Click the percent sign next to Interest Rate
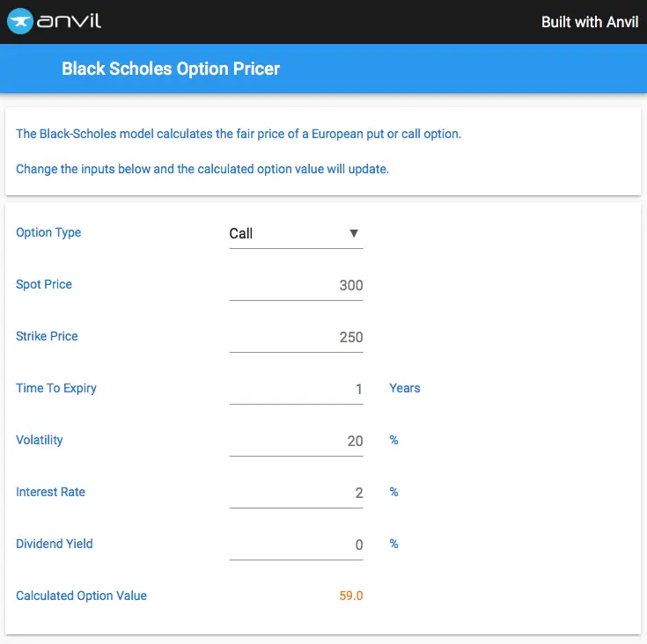This screenshot has width=647, height=644. coord(394,493)
